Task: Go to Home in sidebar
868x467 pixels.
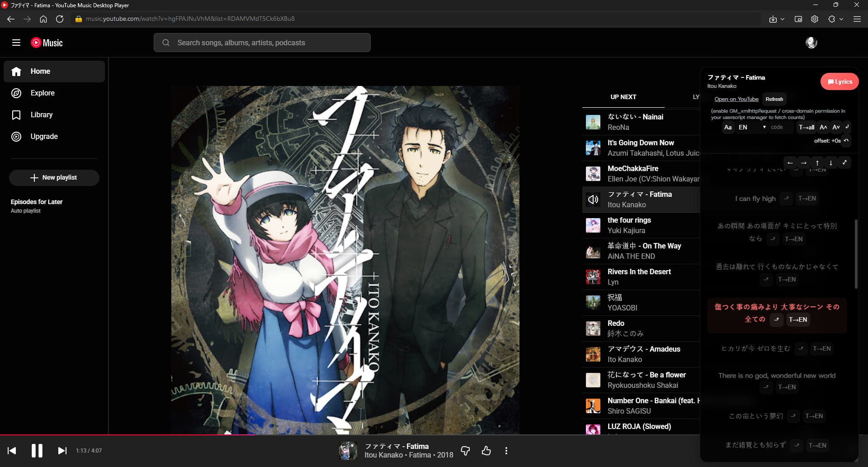Action: 54,71
